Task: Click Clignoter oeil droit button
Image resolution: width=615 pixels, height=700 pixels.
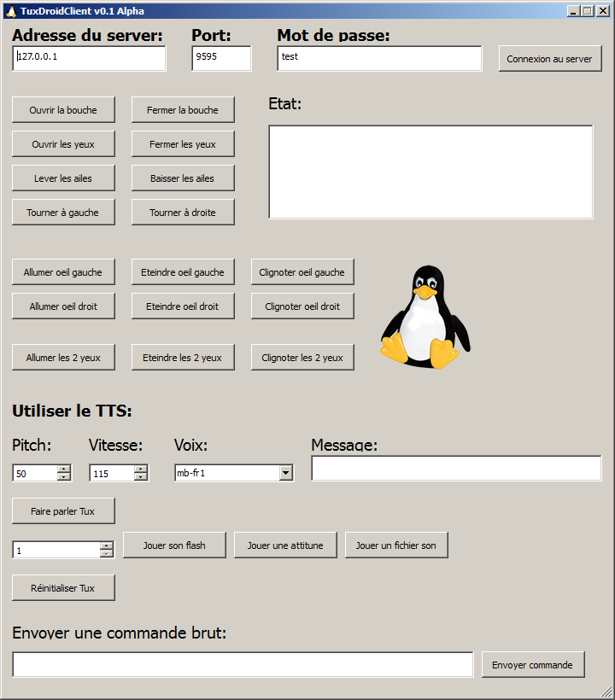Action: tap(302, 306)
